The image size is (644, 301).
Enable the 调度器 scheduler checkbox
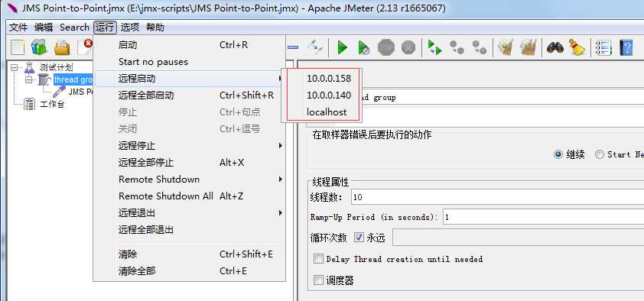coord(318,280)
